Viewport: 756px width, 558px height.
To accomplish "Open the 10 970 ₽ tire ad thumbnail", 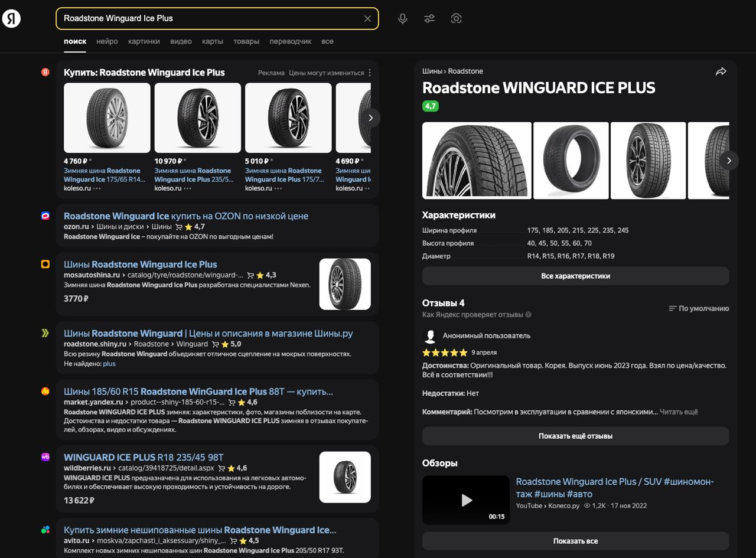I will [198, 118].
